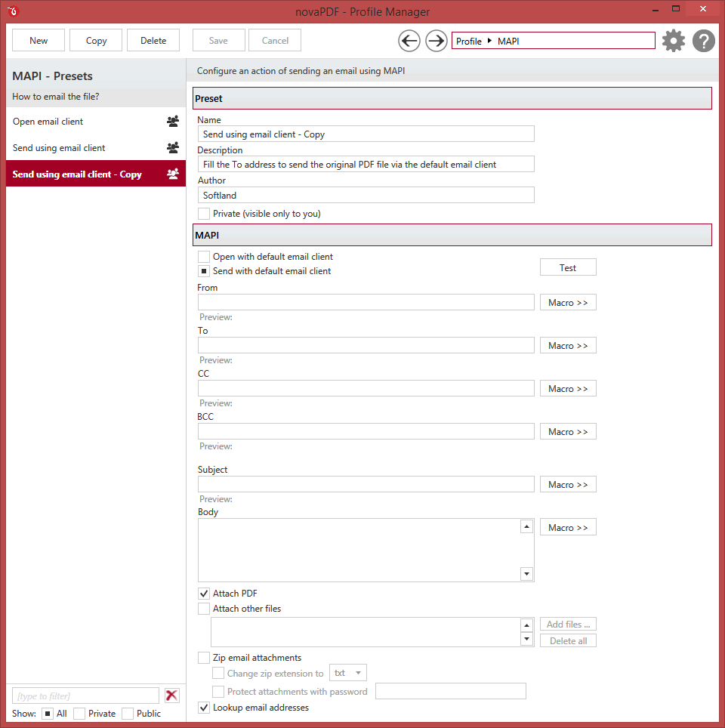Click the arrow between Profile and MAPI
725x728 pixels.
coord(489,41)
